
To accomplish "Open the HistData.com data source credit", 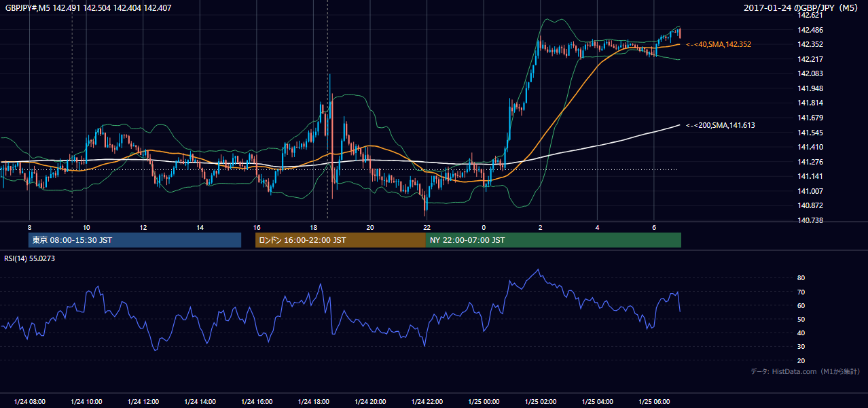I will coord(805,371).
